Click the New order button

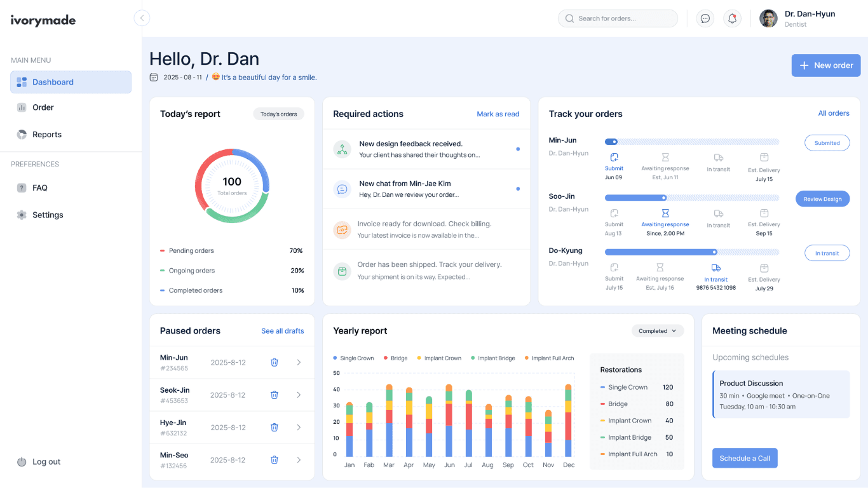pyautogui.click(x=825, y=65)
